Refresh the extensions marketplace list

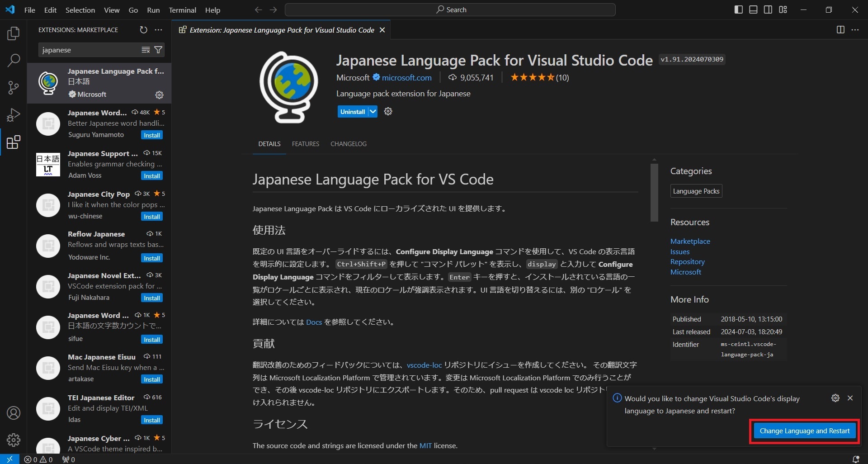pos(143,30)
